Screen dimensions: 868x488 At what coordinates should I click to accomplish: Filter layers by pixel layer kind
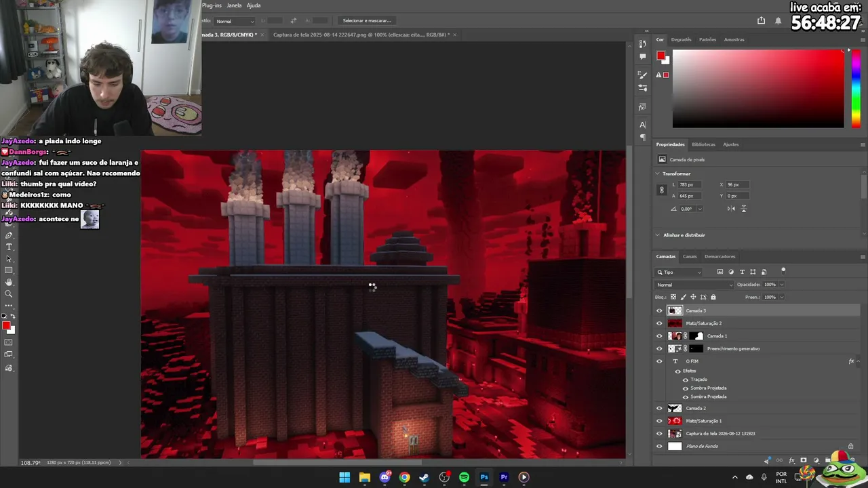click(x=720, y=272)
